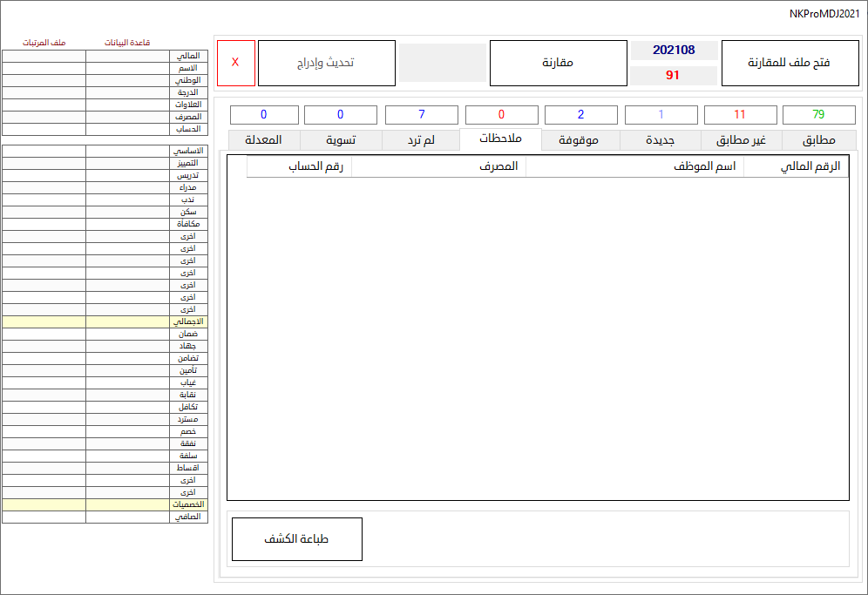Select the الاسم row label
868x595 pixels.
pyautogui.click(x=189, y=68)
